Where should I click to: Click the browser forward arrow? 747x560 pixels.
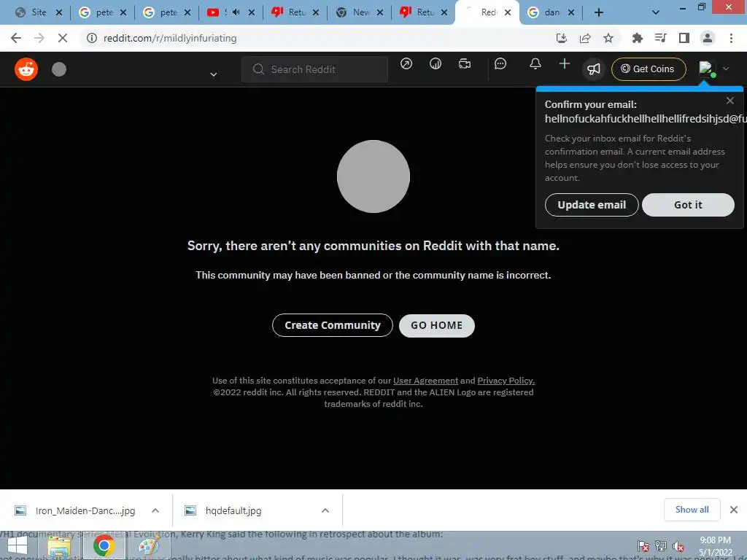[39, 38]
